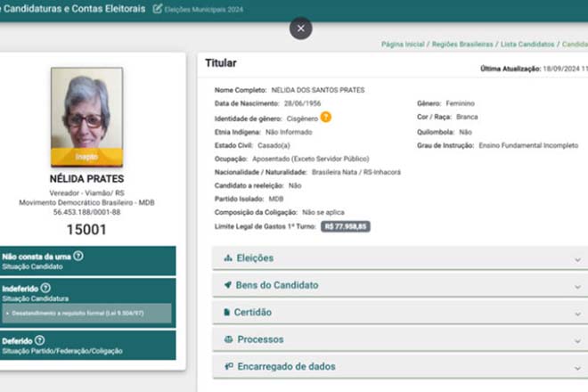Click the Processos scales icon
This screenshot has width=588, height=392.
tap(228, 339)
